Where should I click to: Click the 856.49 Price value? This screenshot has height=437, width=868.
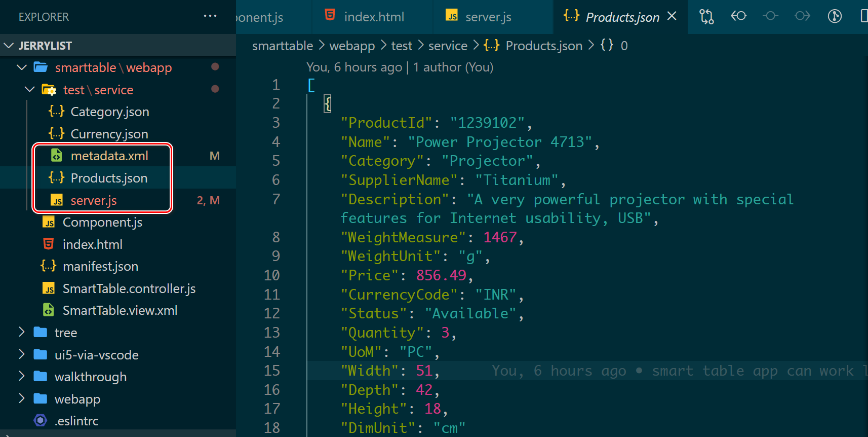(441, 275)
